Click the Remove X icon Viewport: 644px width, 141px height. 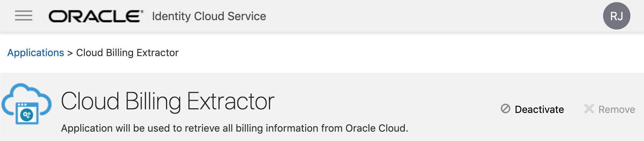(589, 109)
